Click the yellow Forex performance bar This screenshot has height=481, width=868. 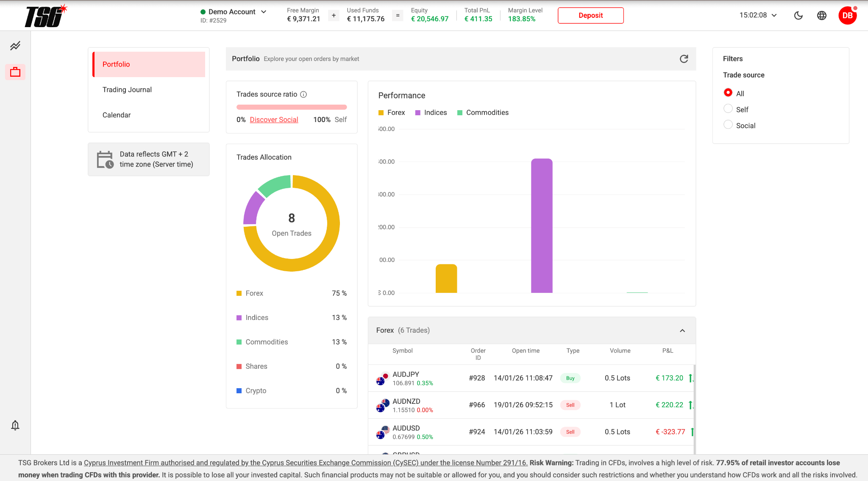click(446, 278)
